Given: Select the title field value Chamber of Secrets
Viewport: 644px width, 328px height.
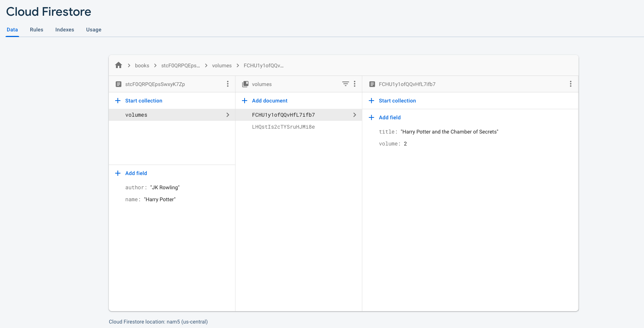Looking at the screenshot, I should point(449,132).
